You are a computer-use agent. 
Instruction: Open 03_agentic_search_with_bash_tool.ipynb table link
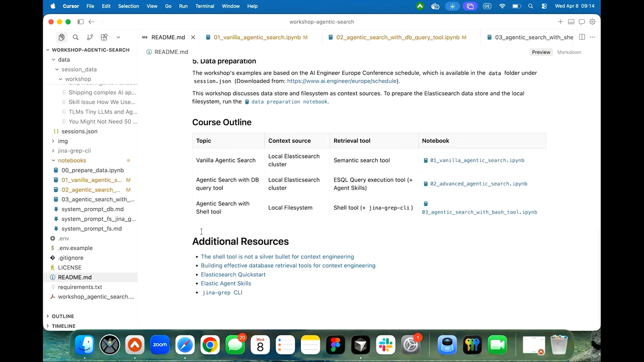click(x=479, y=212)
